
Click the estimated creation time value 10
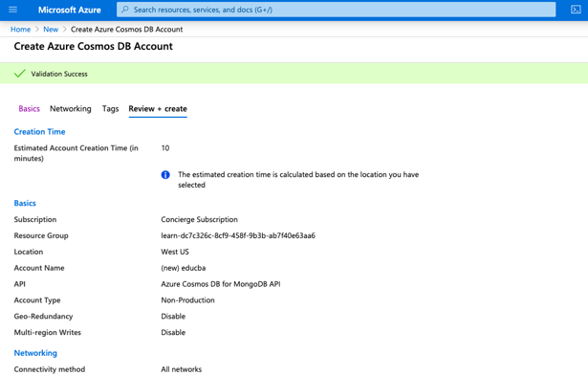(x=165, y=148)
